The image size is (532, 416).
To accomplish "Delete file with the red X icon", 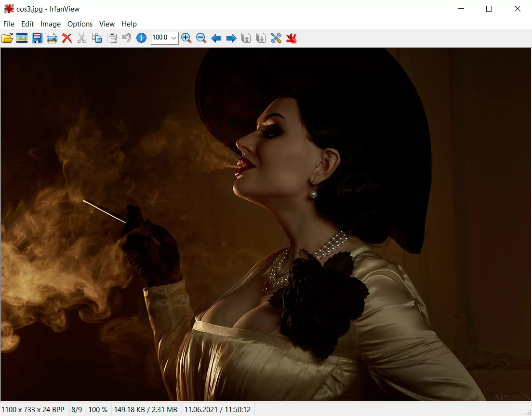I will pyautogui.click(x=67, y=38).
